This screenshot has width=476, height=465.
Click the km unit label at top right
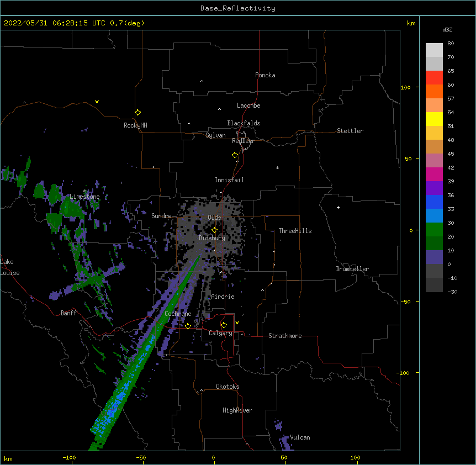click(x=411, y=23)
